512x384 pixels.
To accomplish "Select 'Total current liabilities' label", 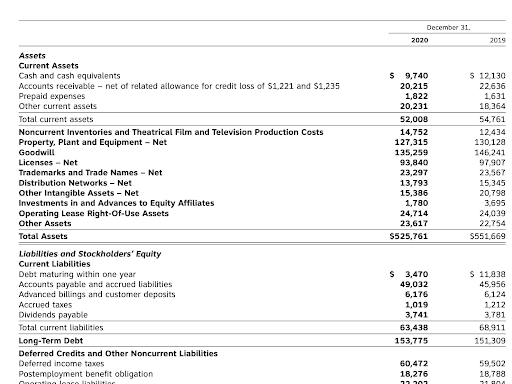I will (x=61, y=328).
